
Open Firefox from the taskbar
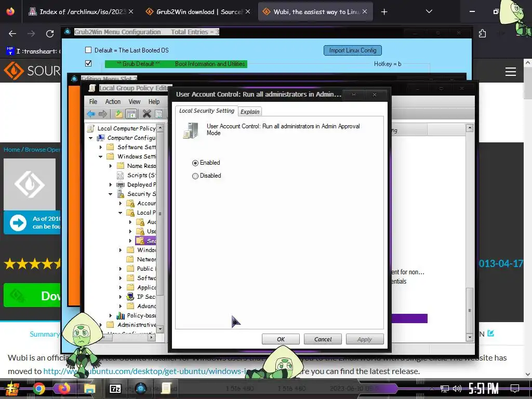(64, 388)
